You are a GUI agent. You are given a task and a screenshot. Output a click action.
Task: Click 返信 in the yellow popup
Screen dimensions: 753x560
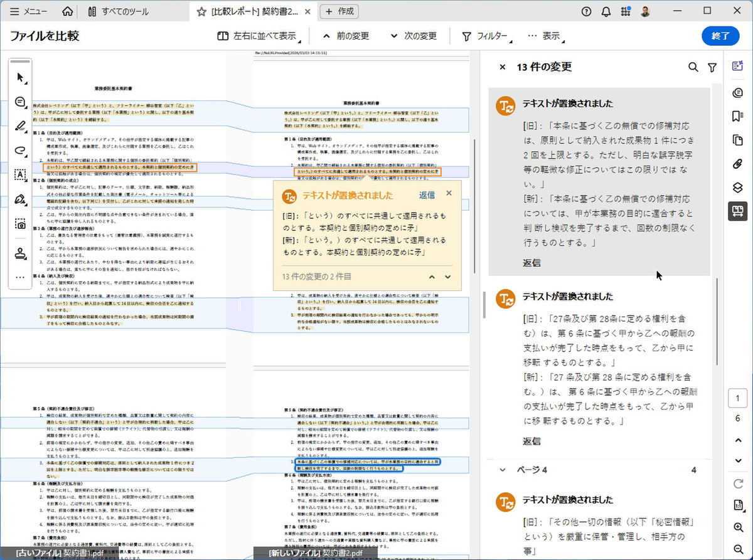pyautogui.click(x=427, y=195)
